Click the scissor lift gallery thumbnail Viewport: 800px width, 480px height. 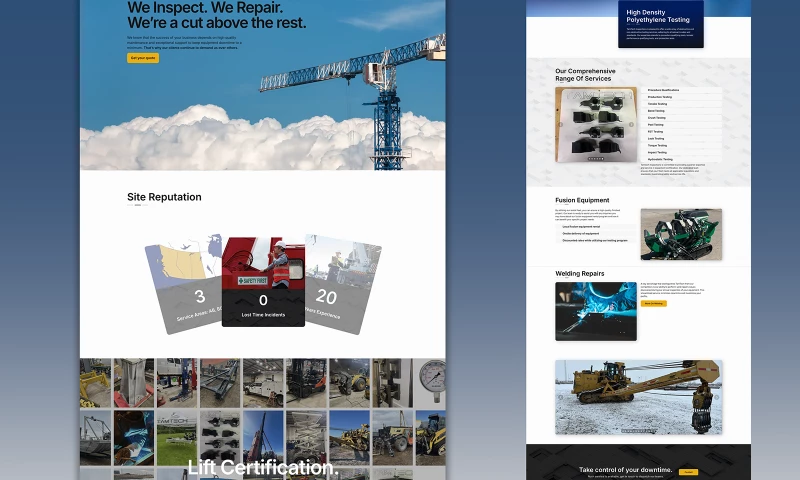point(306,438)
